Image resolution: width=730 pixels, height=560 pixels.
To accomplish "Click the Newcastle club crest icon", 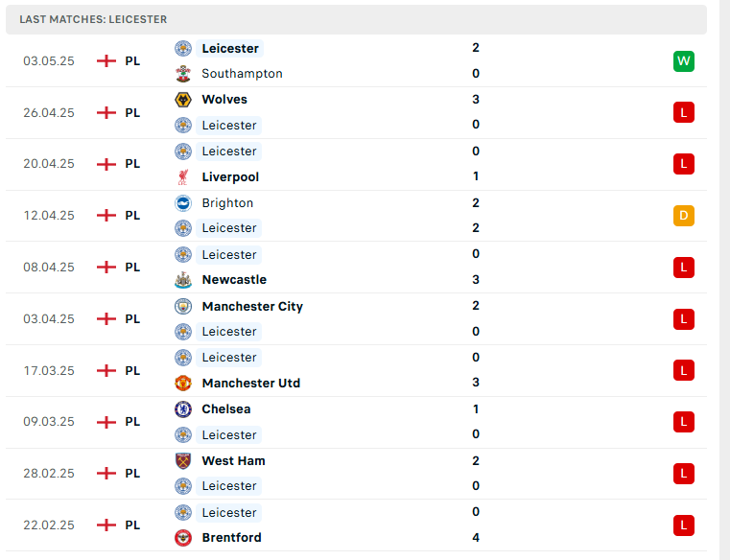I will 183,280.
